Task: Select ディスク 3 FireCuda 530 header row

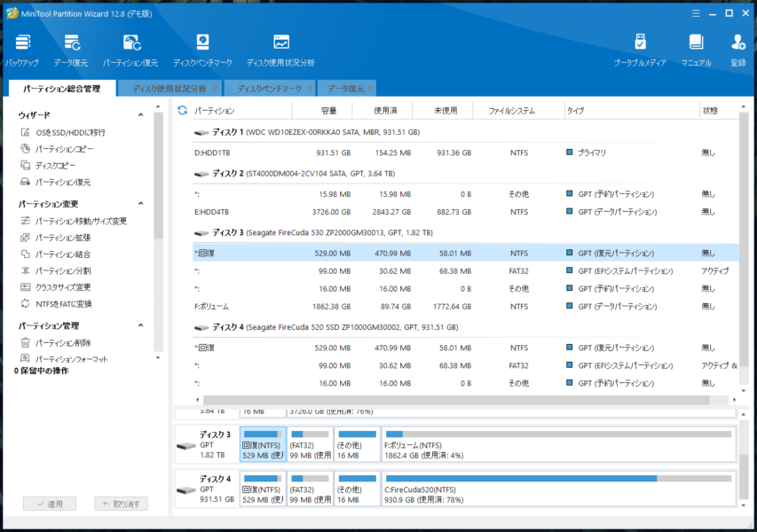Action: point(465,232)
